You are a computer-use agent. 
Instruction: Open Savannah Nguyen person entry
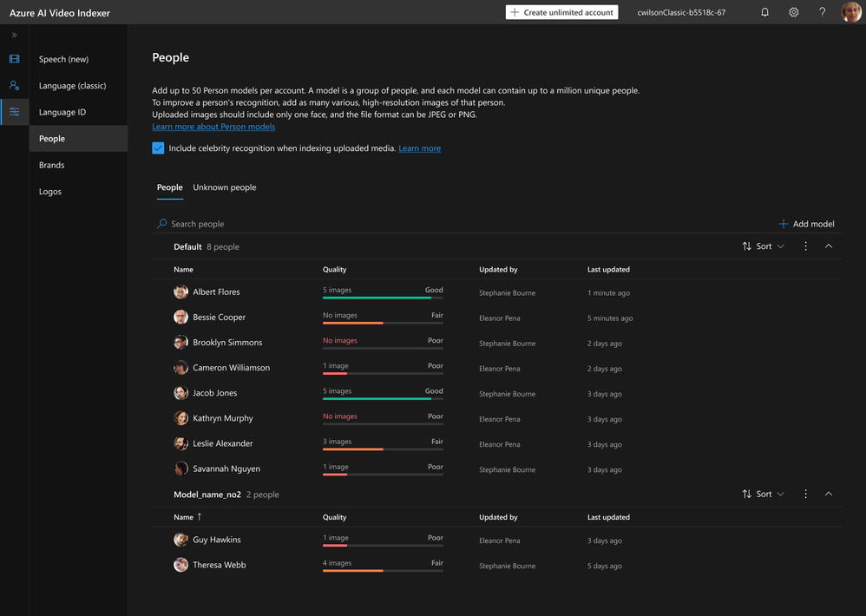226,469
